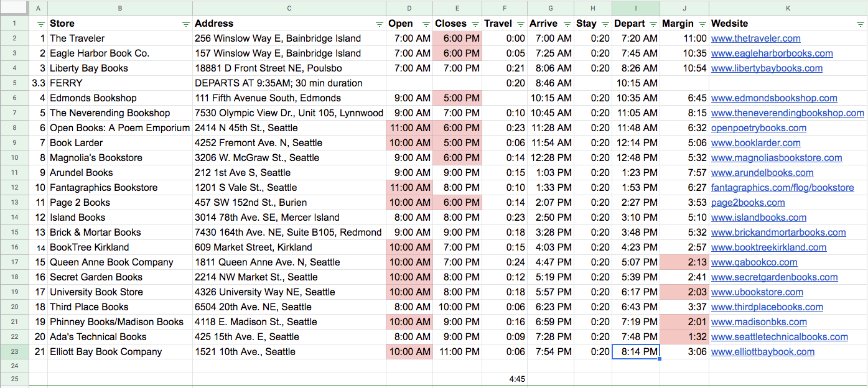
Task: Select margin cell '2:13'
Action: pyautogui.click(x=684, y=262)
